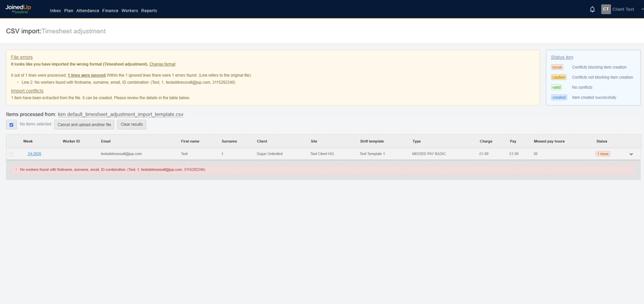Click the '1 issue' status badge
This screenshot has height=304, width=644.
603,154
